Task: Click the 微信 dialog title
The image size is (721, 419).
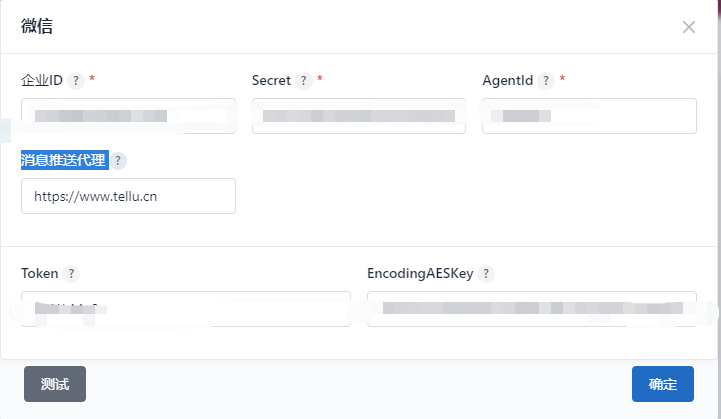Action: (37, 26)
